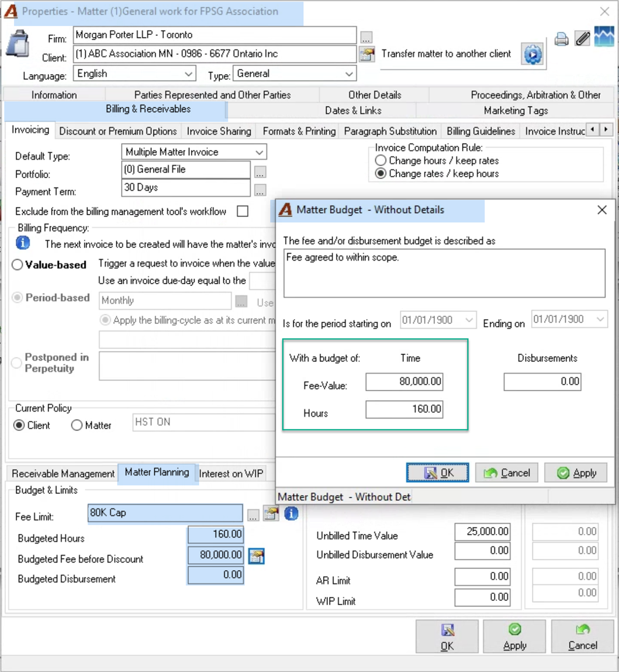This screenshot has height=672, width=619.
Task: Click Cancel in Matter Budget dialog
Action: tap(506, 473)
